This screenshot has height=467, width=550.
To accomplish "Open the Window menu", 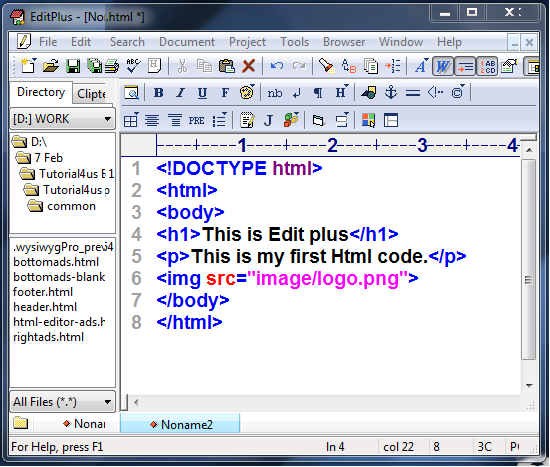I will click(401, 42).
